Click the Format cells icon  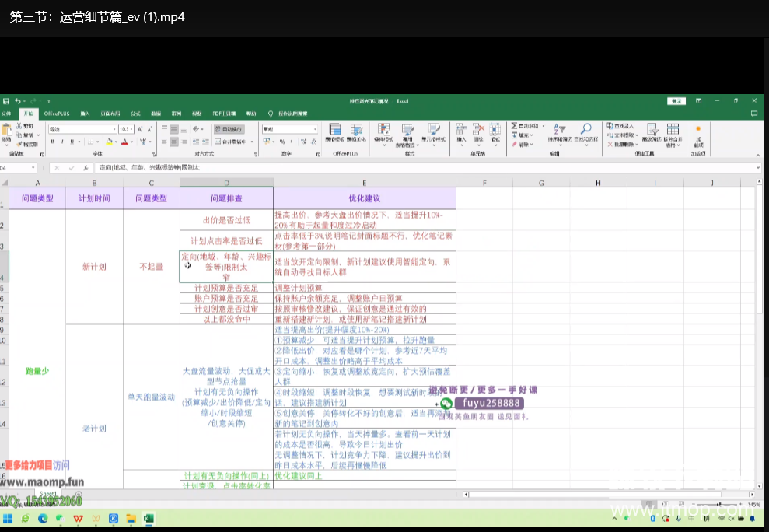[x=495, y=129]
